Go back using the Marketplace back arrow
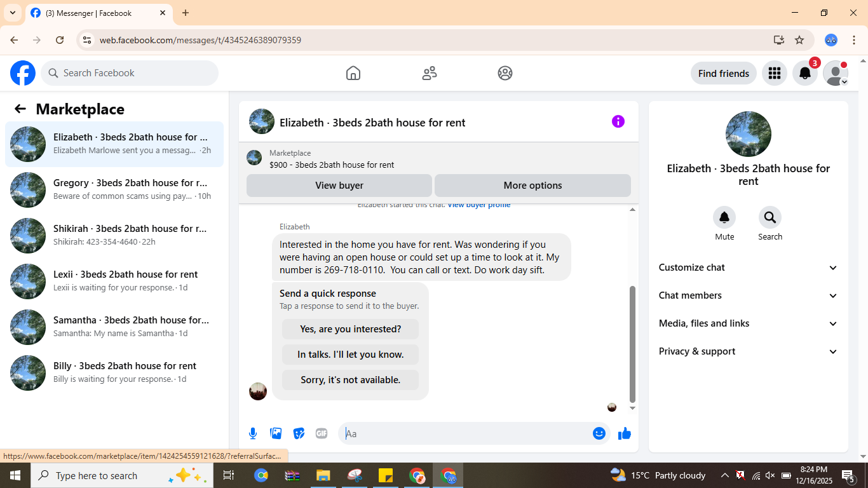The image size is (868, 488). (20, 109)
